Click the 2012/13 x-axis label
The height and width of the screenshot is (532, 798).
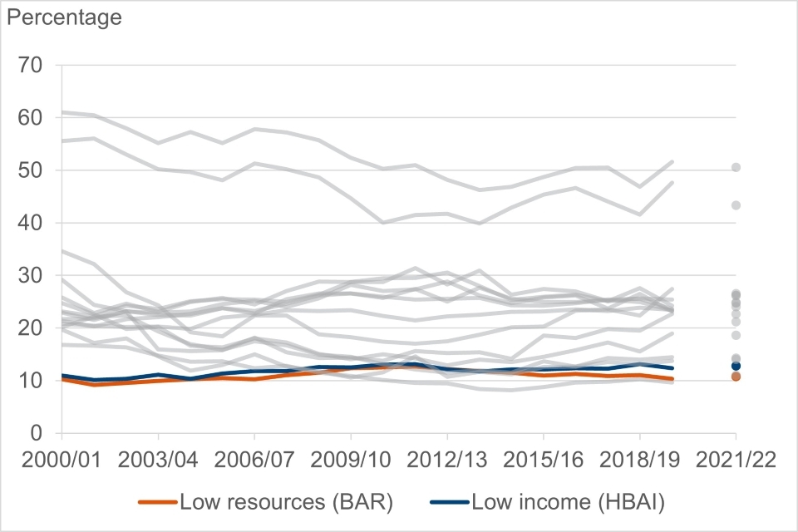point(447,459)
